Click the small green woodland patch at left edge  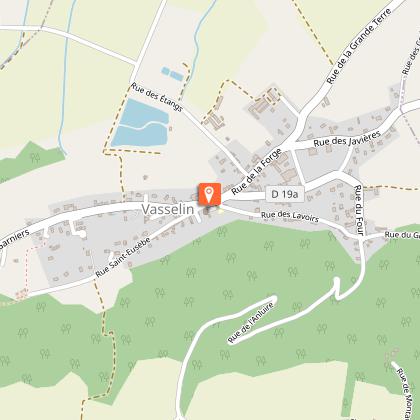tap(28, 161)
